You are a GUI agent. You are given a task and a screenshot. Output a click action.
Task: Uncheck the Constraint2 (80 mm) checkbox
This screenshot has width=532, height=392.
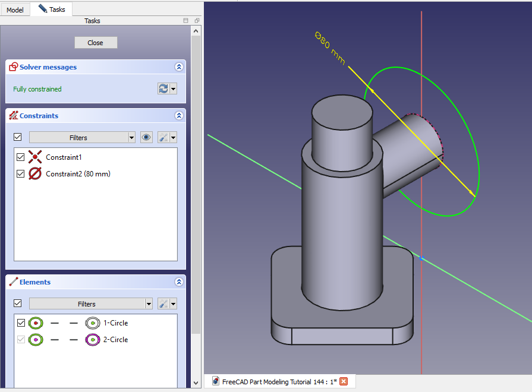tap(21, 174)
